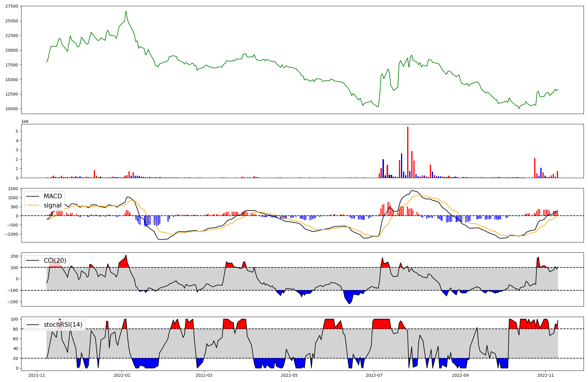Viewport: 588px width, 382px height.
Task: Click the 2022-11 x-axis date label
Action: point(545,375)
